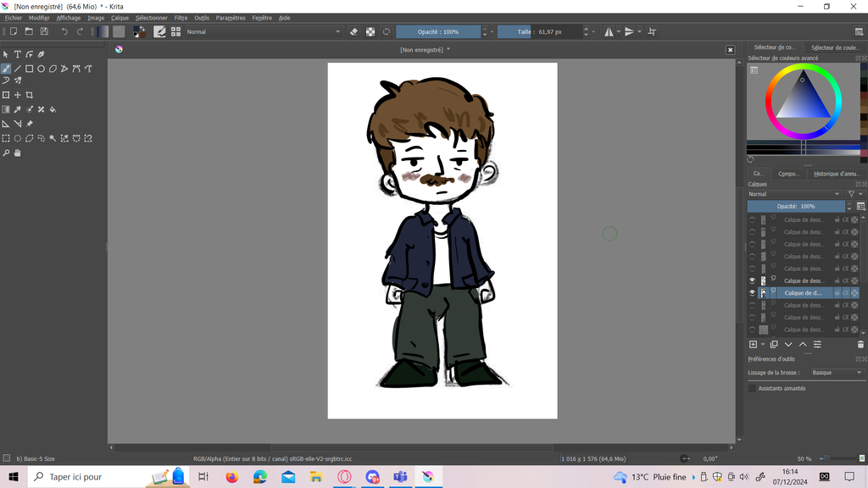This screenshot has width=868, height=488.
Task: Open the dropdown arrow beside the vertical mirror button
Action: pyautogui.click(x=639, y=31)
